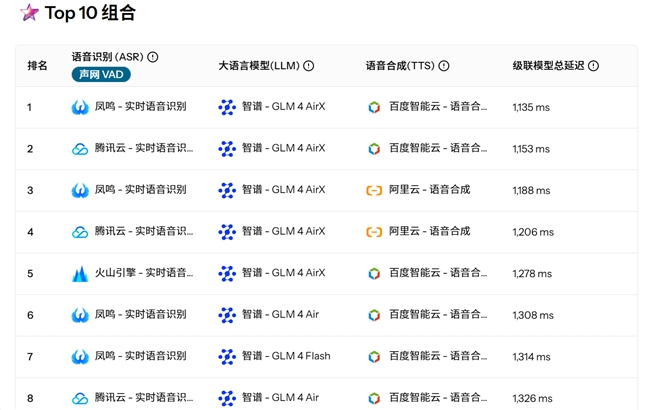Click the 百度智能云 logo in rank 8 row

(x=374, y=398)
